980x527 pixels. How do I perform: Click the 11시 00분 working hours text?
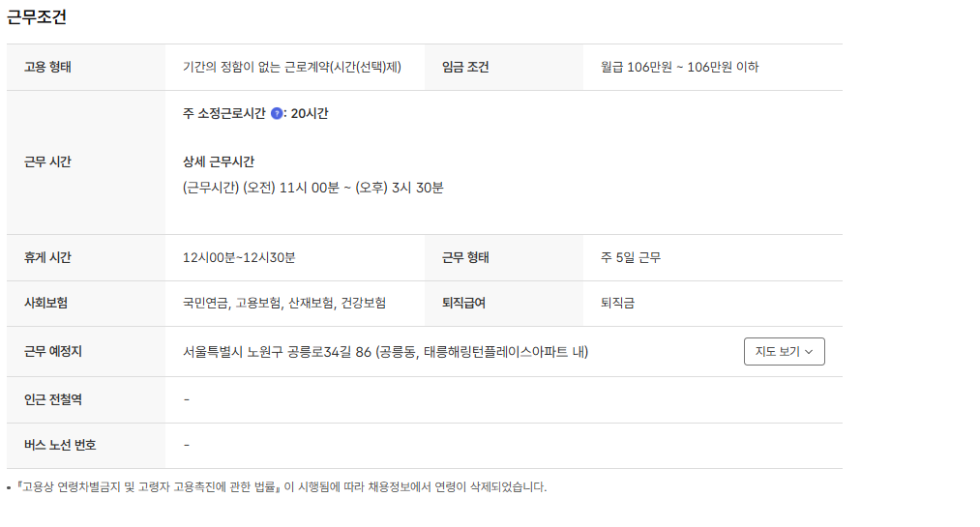(312, 188)
